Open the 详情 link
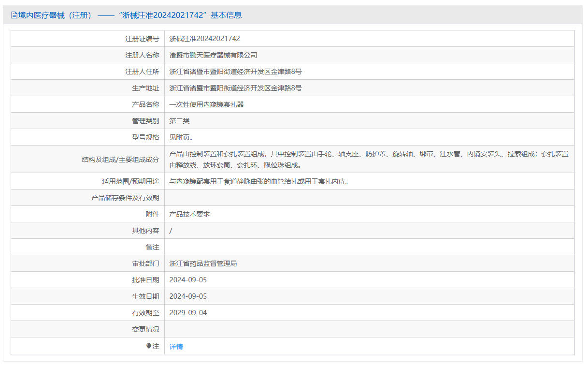The image size is (588, 365). coord(176,347)
